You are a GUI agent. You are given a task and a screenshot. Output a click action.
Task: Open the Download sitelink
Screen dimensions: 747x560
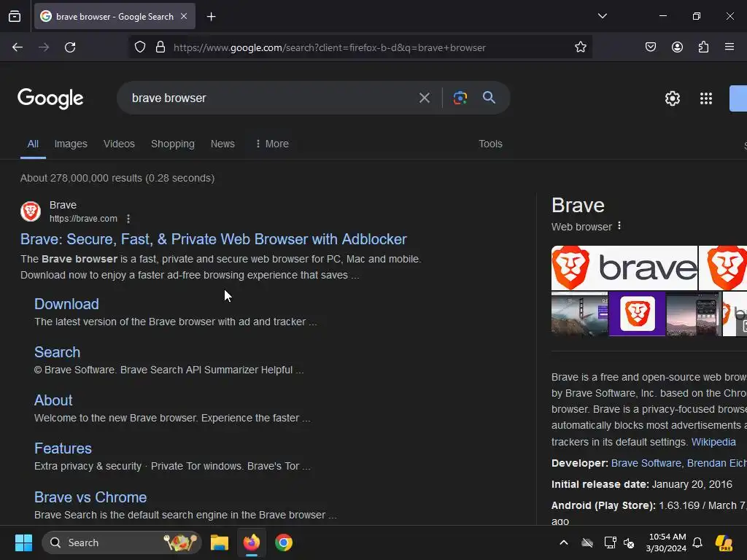click(x=66, y=304)
